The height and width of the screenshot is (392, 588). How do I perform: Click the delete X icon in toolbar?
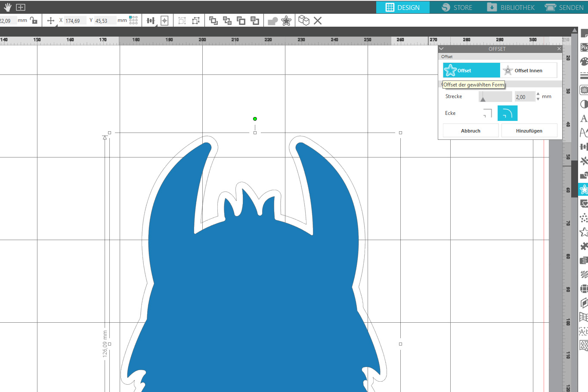point(318,21)
